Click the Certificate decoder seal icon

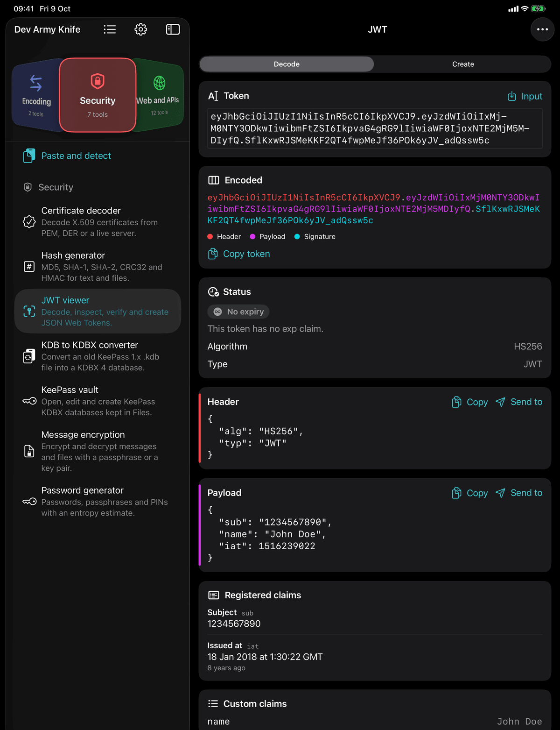(29, 221)
